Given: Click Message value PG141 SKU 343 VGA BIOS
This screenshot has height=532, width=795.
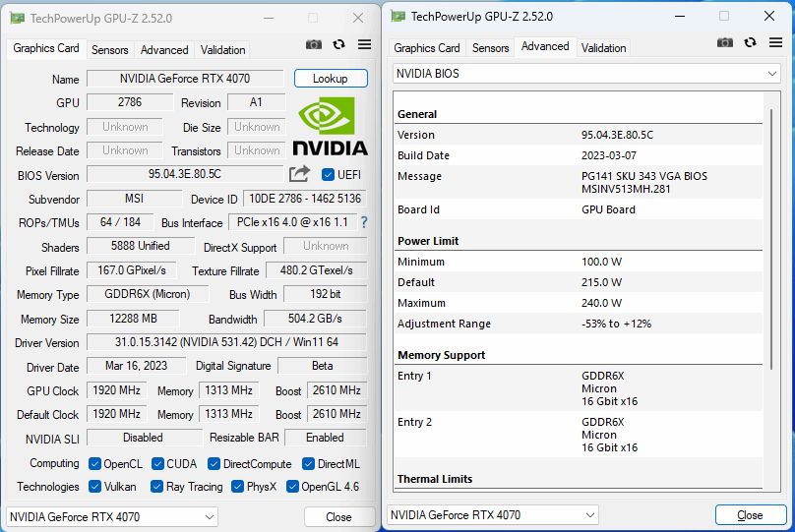Looking at the screenshot, I should point(644,176).
